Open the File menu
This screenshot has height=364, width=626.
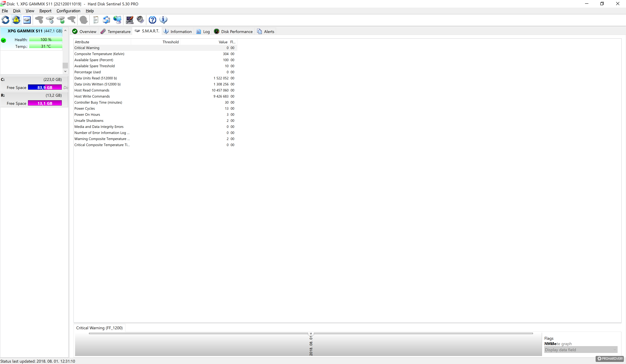pos(5,11)
